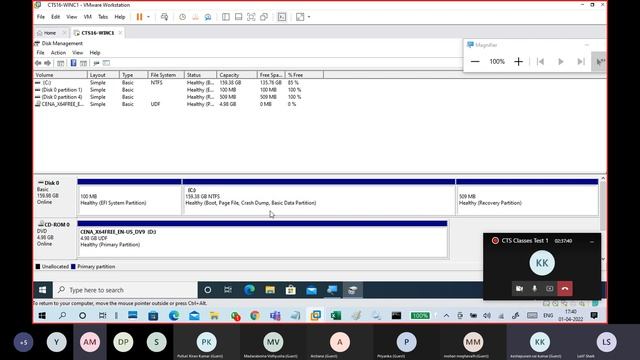Show the +5 more participants bubble

(x=23, y=342)
